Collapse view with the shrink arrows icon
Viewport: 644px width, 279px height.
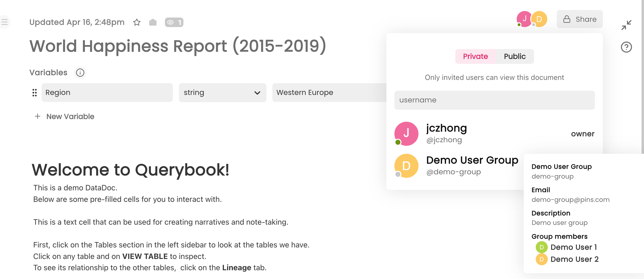pyautogui.click(x=626, y=25)
